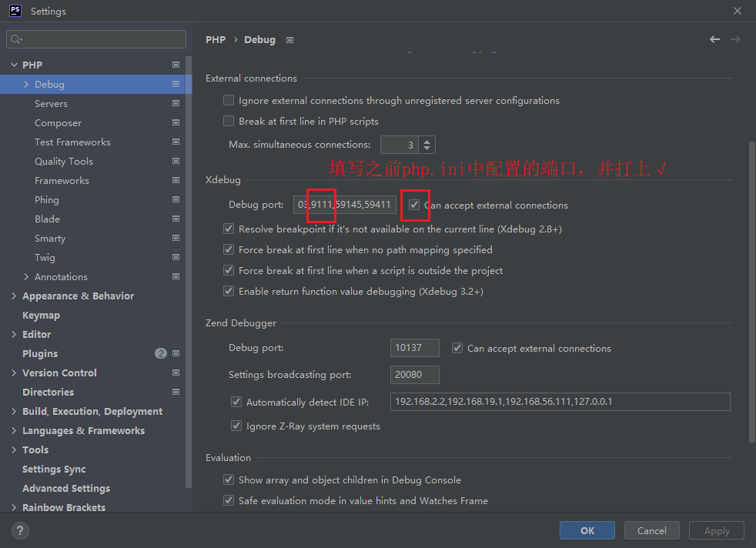Click project-level icon on Phing row
Image resolution: width=756 pixels, height=548 pixels.
176,199
